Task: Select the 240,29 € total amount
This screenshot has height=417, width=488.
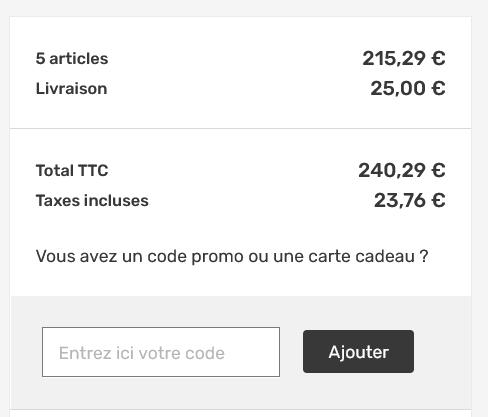Action: (402, 171)
